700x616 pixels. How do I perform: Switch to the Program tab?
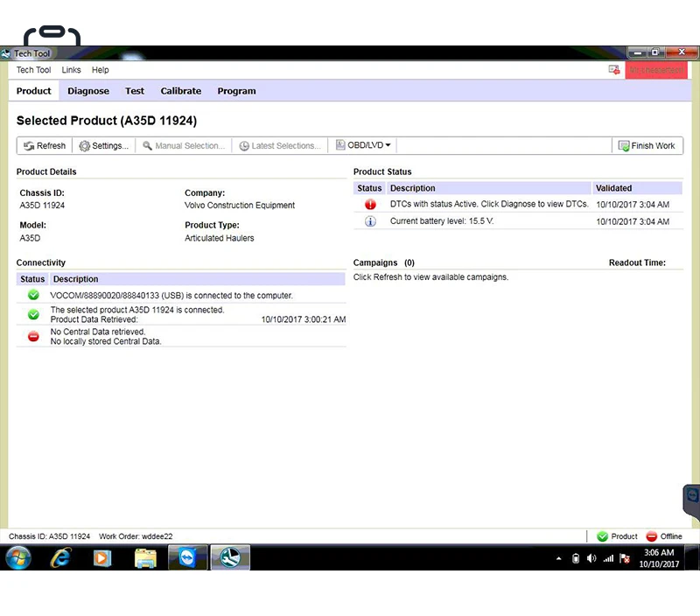point(236,91)
